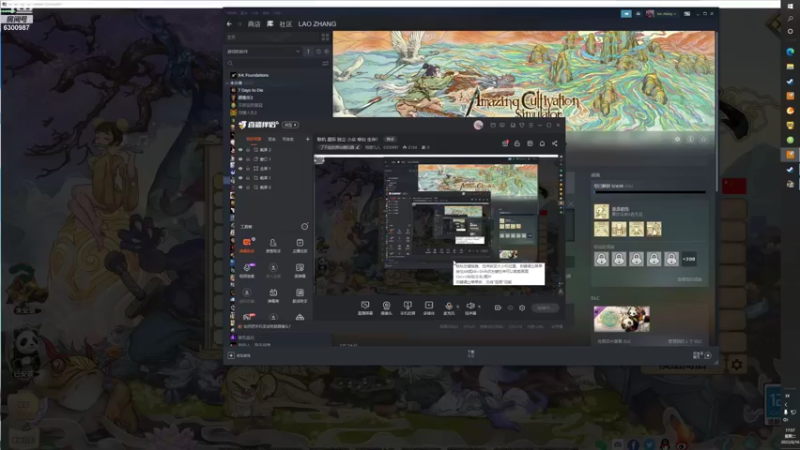Collapse the category above 7 Days to Die

point(228,83)
